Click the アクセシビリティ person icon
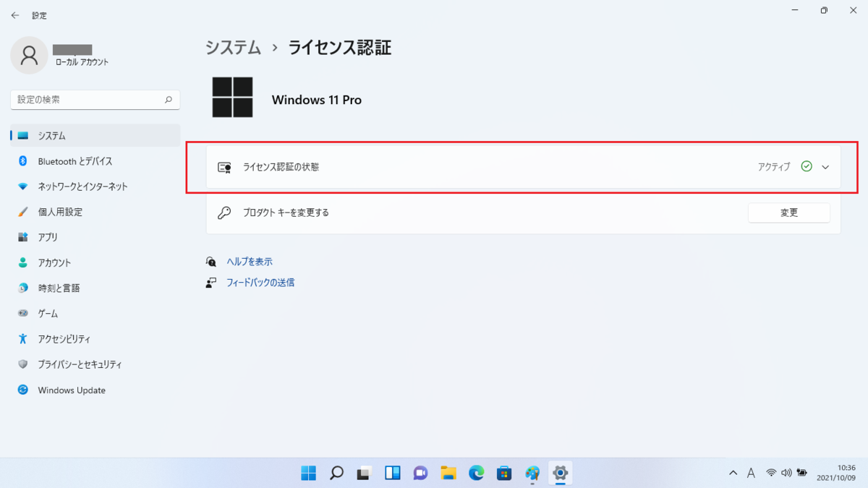The image size is (868, 488). (23, 339)
